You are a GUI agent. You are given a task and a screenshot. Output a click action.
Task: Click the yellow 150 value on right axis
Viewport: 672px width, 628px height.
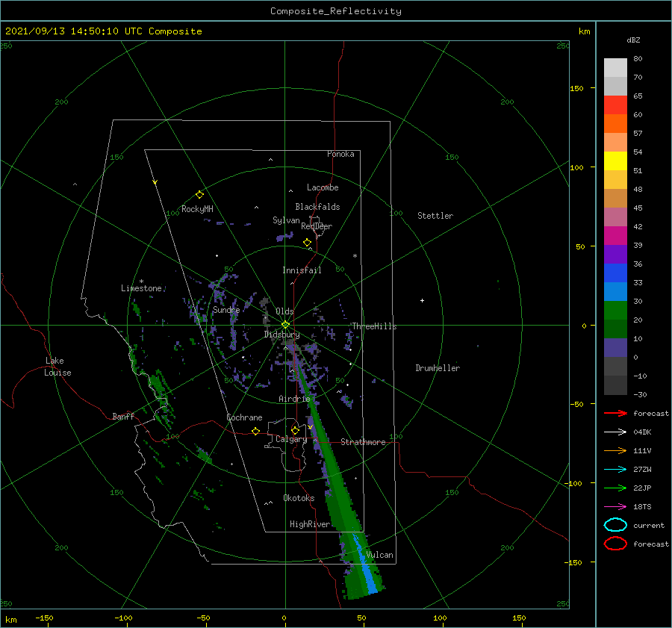(576, 88)
